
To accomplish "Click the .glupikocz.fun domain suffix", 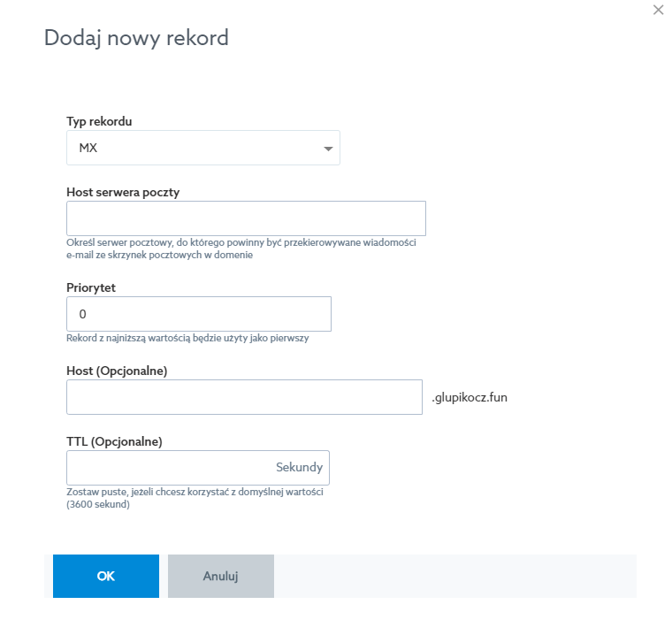I will [x=470, y=397].
